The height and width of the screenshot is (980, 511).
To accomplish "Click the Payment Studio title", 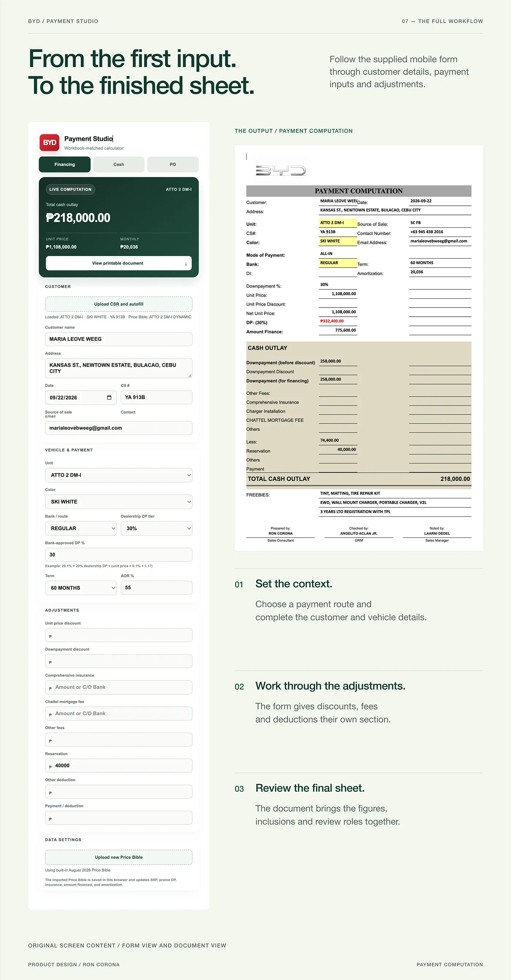I will coord(88,139).
